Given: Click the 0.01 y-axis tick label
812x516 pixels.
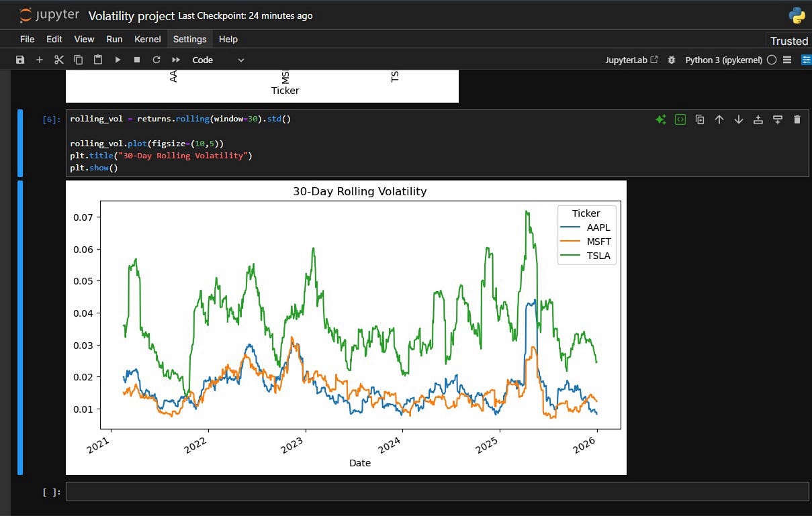Looking at the screenshot, I should coord(84,409).
